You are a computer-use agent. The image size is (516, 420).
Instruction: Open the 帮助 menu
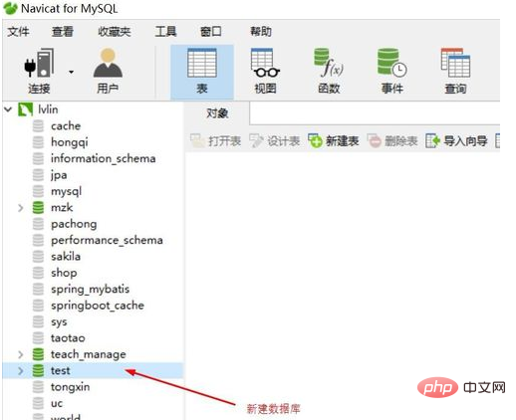point(261,32)
